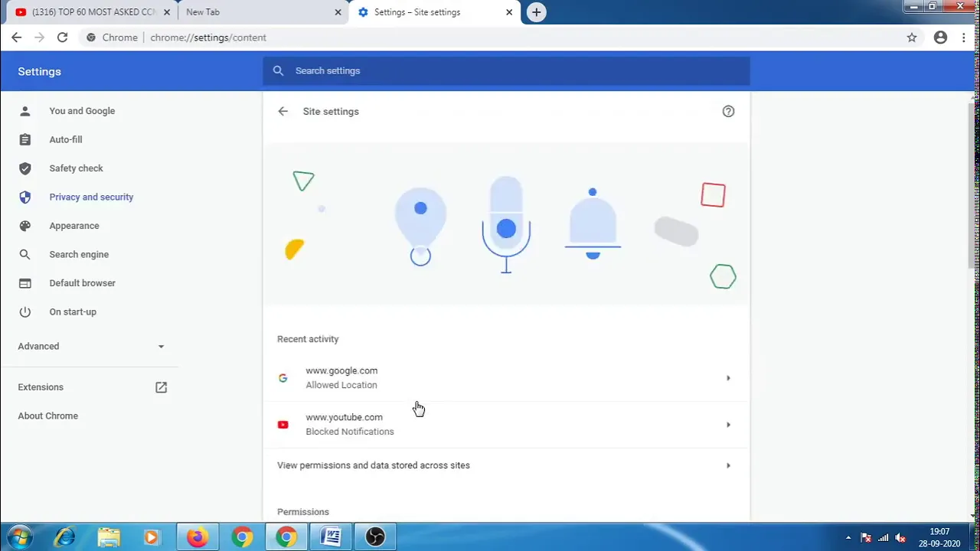Open View permissions and data stored across sites

pyautogui.click(x=506, y=465)
